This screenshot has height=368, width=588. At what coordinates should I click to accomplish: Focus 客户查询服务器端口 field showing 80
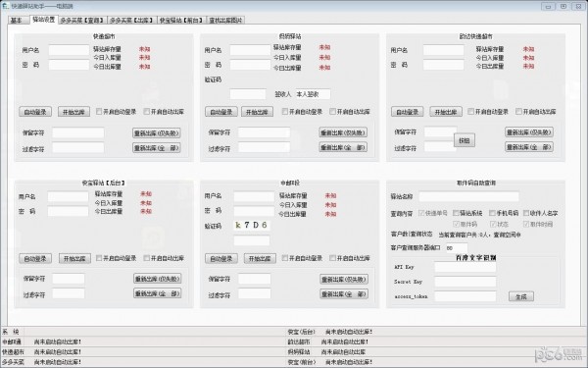coord(457,248)
